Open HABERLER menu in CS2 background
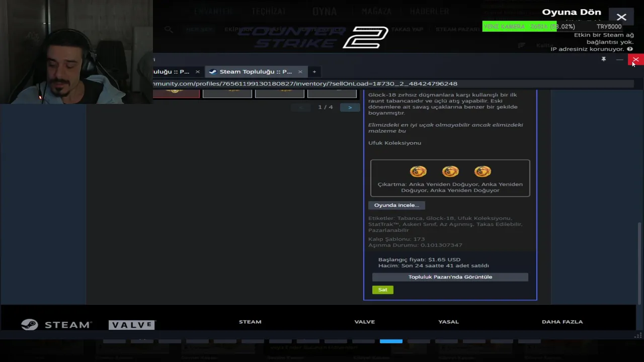The width and height of the screenshot is (644, 362). 429,11
